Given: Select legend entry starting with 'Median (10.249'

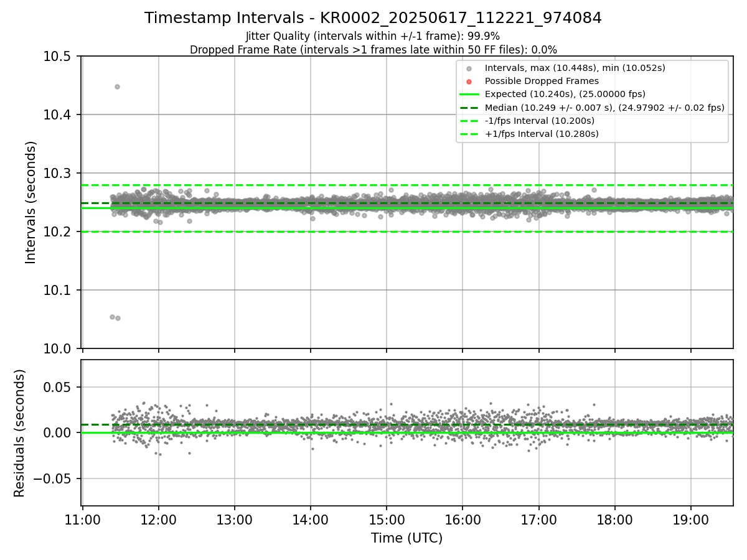Looking at the screenshot, I should coord(604,108).
